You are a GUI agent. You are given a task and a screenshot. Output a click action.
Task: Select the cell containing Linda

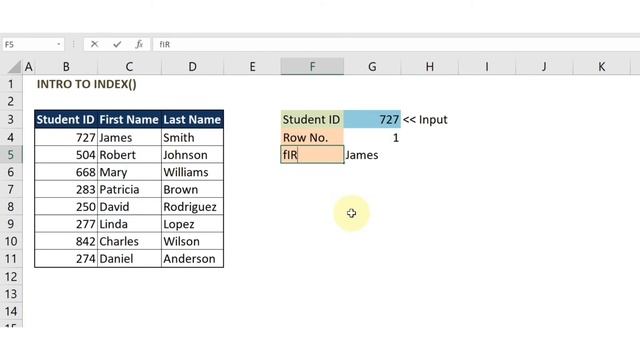pyautogui.click(x=129, y=224)
